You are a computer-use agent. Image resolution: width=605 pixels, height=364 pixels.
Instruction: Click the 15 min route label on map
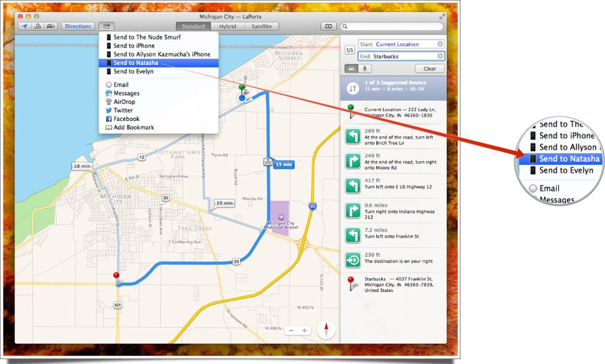coord(283,164)
